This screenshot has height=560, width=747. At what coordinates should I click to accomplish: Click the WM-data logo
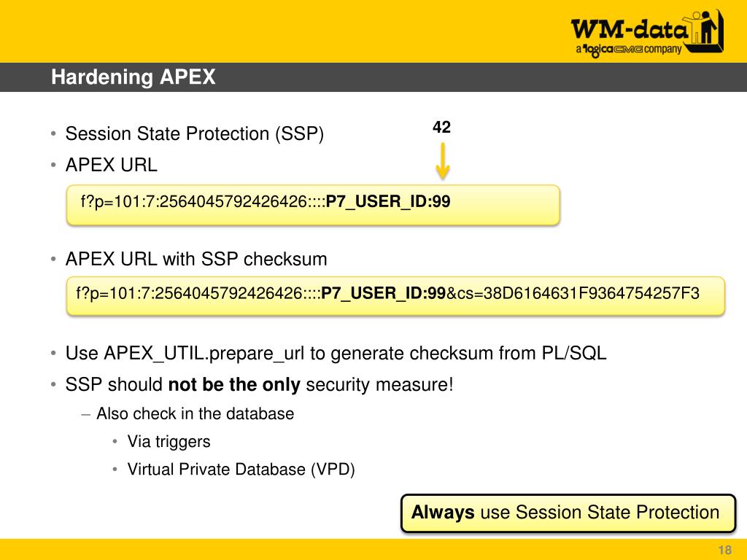(x=647, y=34)
